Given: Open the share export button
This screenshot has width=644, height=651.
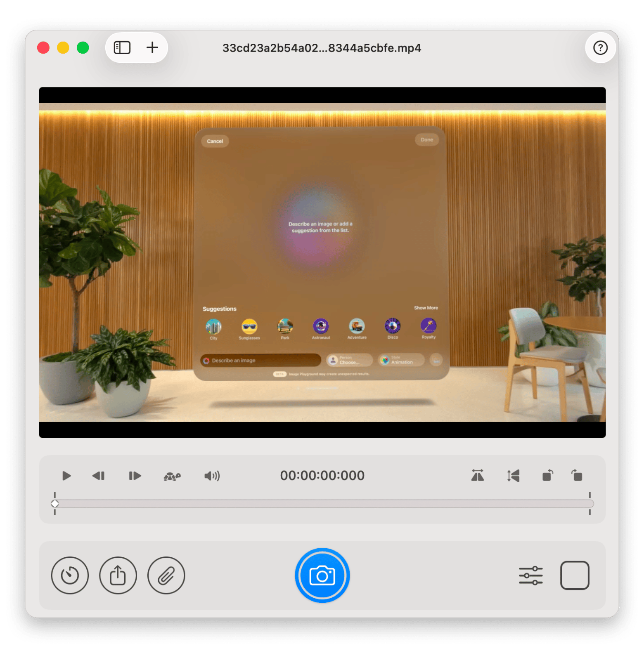Looking at the screenshot, I should click(118, 575).
